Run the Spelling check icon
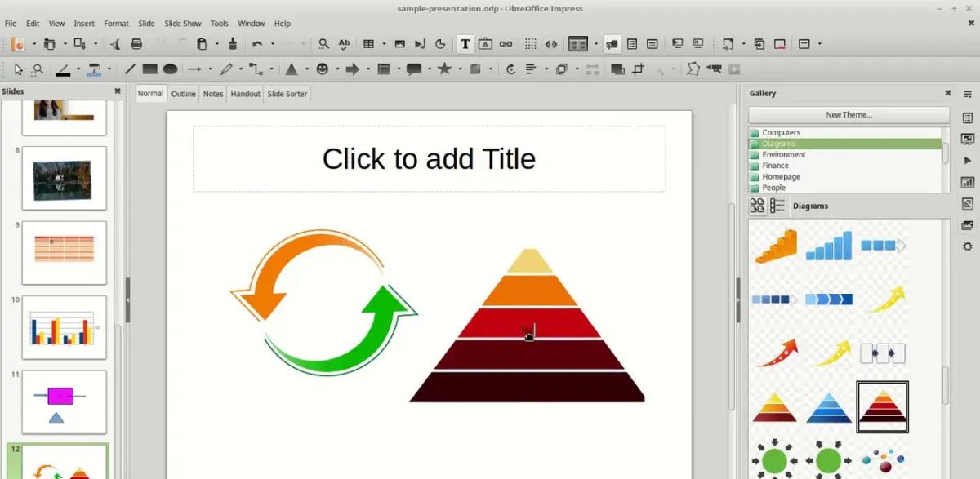This screenshot has width=980, height=479. [x=345, y=44]
